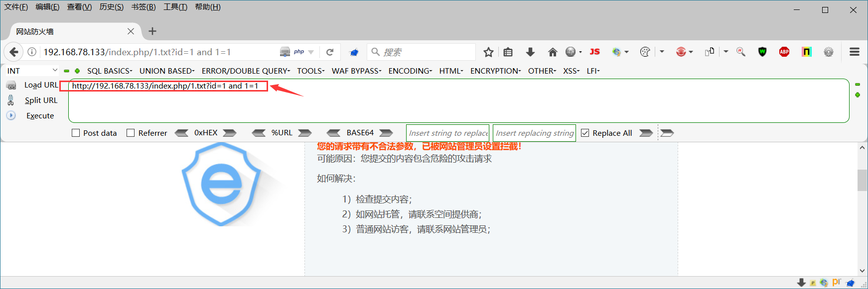Open the 工具(T) menu

pyautogui.click(x=175, y=7)
